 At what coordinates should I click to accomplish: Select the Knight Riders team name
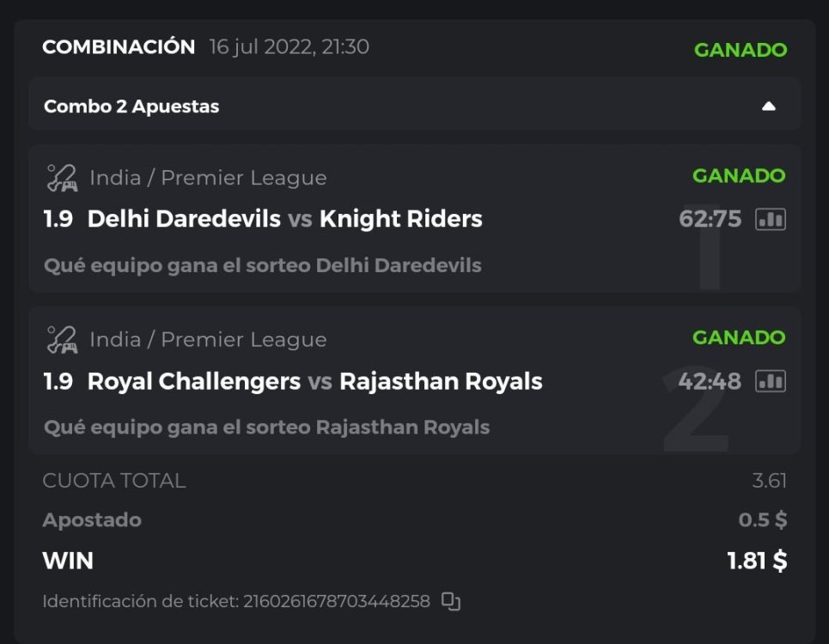point(400,219)
